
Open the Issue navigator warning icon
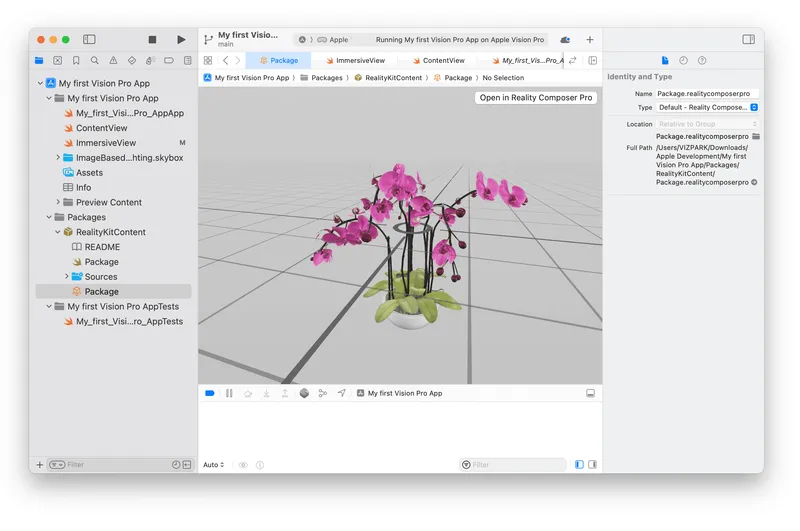click(x=113, y=61)
